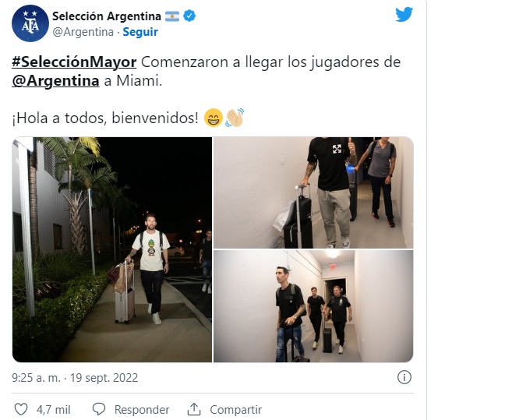Click the Responder label
The height and width of the screenshot is (420, 505).
[142, 410]
